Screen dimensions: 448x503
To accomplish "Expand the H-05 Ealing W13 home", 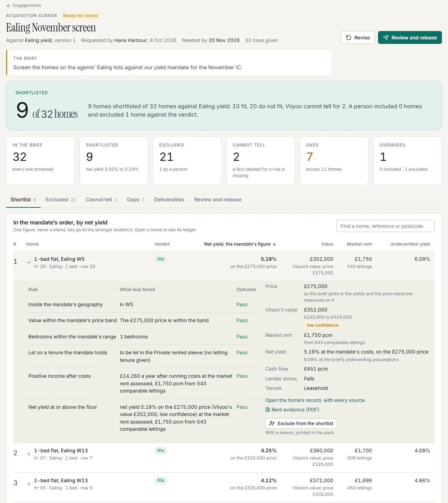I will point(29,484).
